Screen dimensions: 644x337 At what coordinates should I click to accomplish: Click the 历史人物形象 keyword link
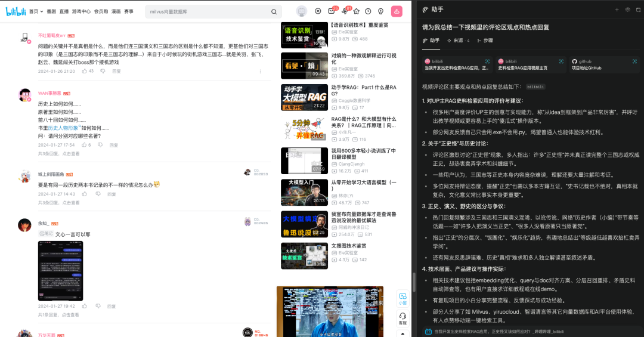click(63, 128)
